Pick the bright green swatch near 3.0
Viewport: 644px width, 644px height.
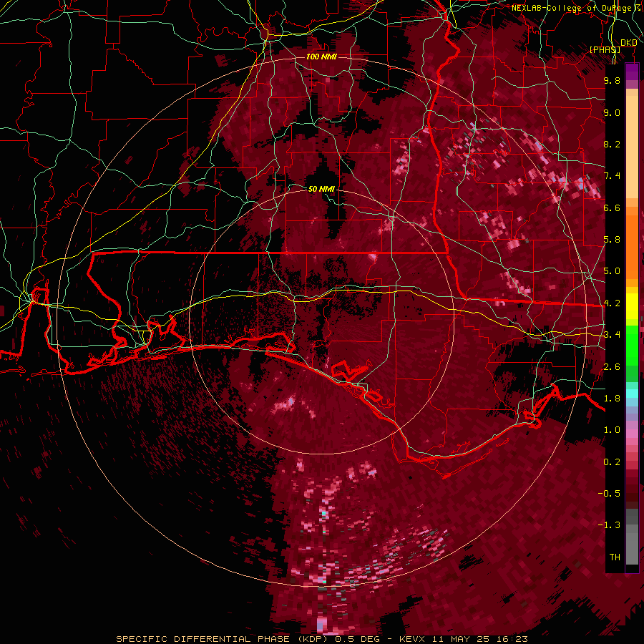coord(632,345)
